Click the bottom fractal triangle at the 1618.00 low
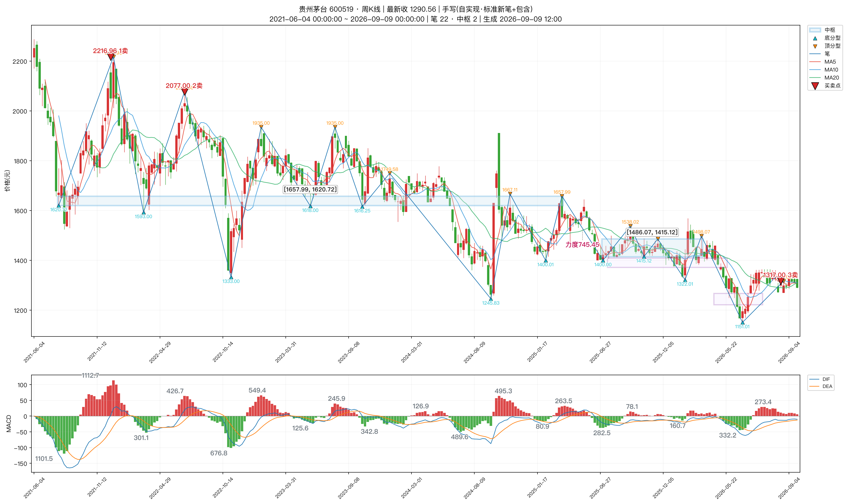Viewport: 847px width, 504px height. coord(310,206)
